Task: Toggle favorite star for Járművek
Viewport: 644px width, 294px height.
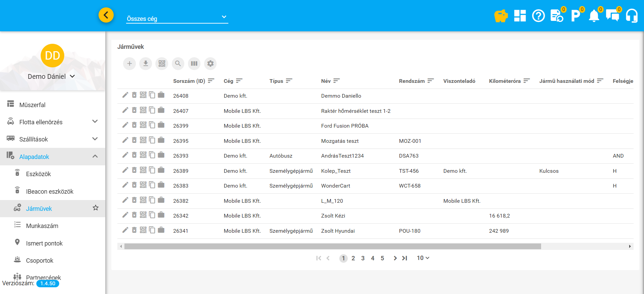Action: click(96, 208)
